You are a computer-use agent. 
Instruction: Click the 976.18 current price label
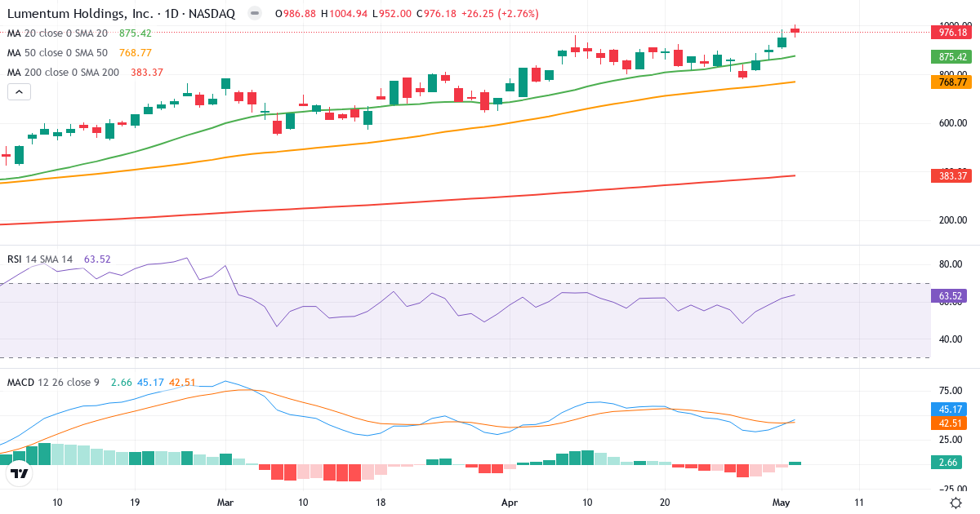click(x=951, y=33)
